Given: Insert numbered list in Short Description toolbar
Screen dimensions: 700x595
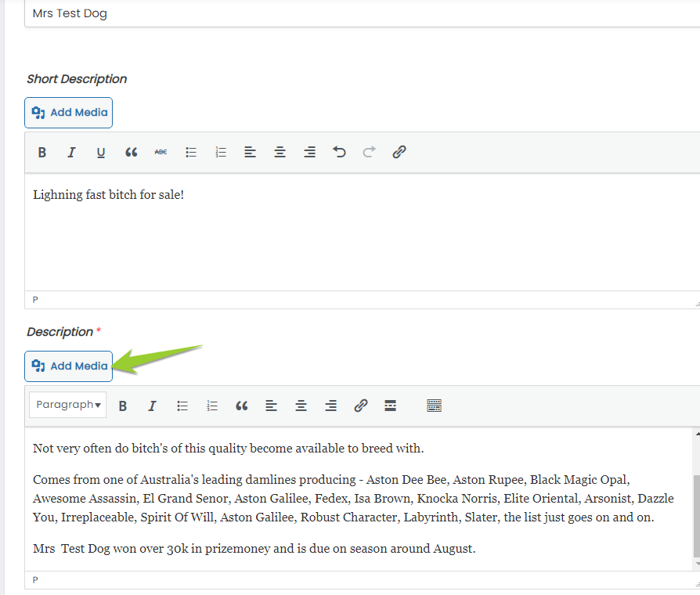Looking at the screenshot, I should [221, 153].
